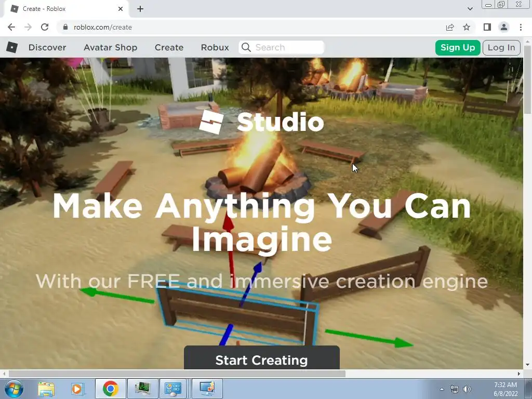Open the Chrome side panel icon

[x=487, y=27]
